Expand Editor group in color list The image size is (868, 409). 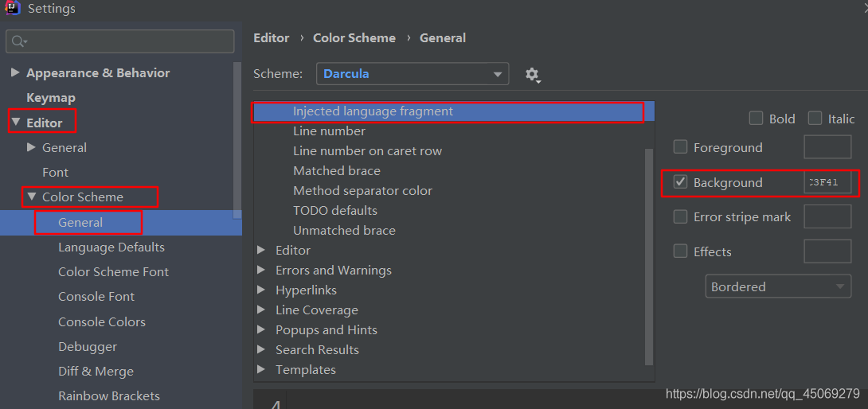tap(262, 250)
